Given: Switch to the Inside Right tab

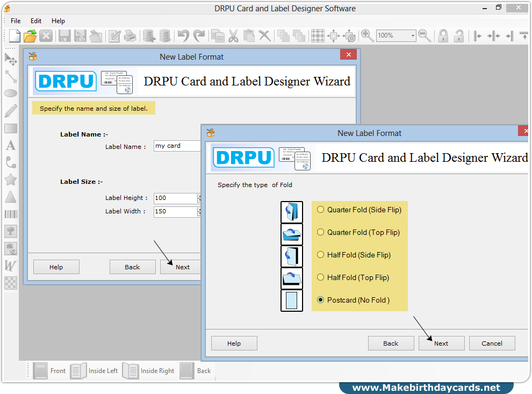Looking at the screenshot, I should [149, 371].
